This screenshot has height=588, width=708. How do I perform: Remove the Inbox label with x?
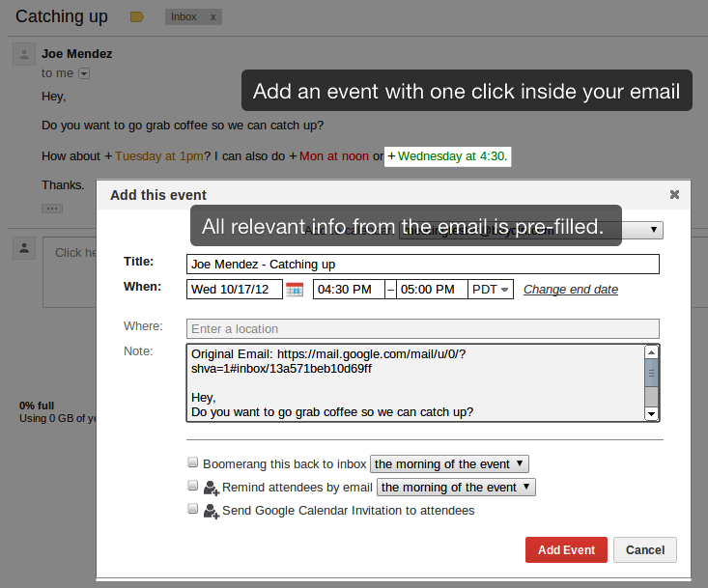pos(213,17)
